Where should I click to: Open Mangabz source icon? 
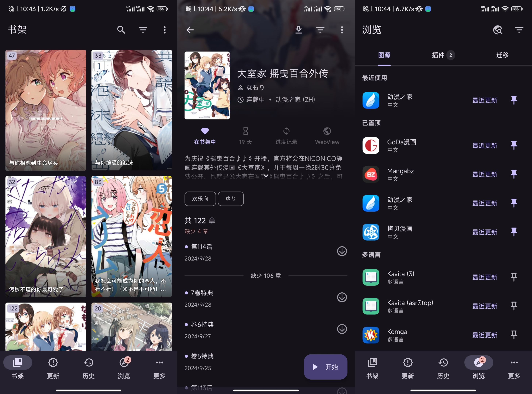pyautogui.click(x=371, y=174)
